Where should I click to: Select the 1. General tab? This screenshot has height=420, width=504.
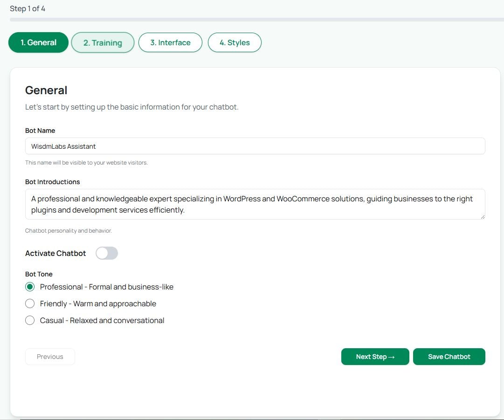38,42
